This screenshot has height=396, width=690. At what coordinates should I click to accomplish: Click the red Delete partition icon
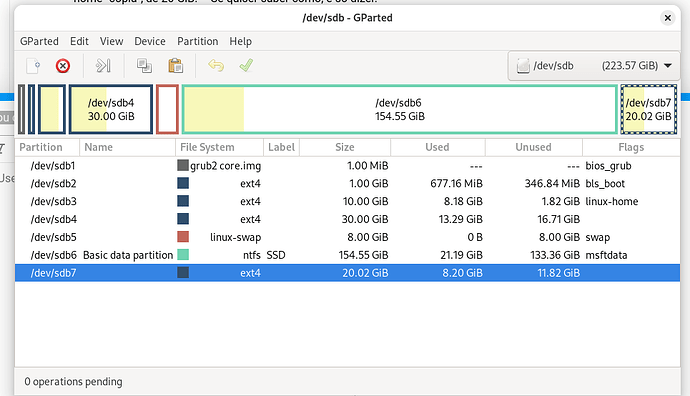tap(63, 66)
